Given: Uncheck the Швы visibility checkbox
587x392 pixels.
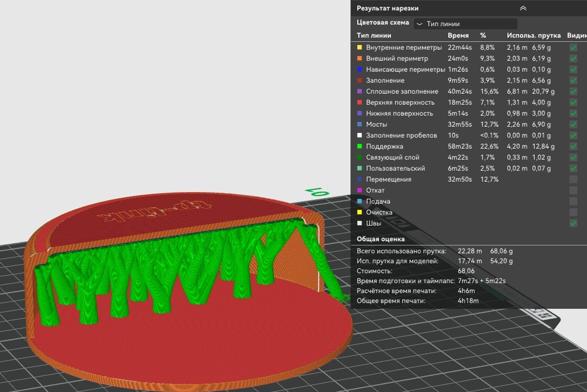Looking at the screenshot, I should tap(573, 223).
